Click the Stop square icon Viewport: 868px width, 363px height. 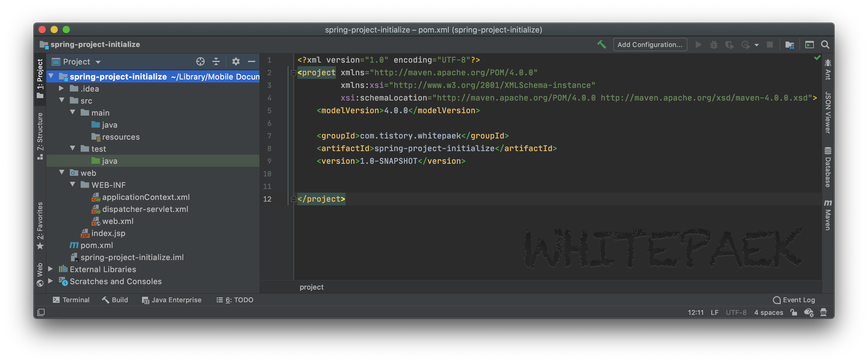(770, 45)
